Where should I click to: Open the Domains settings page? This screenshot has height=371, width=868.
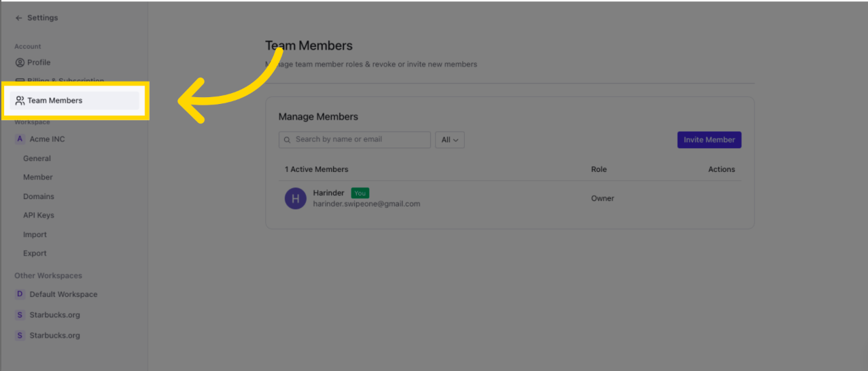38,196
